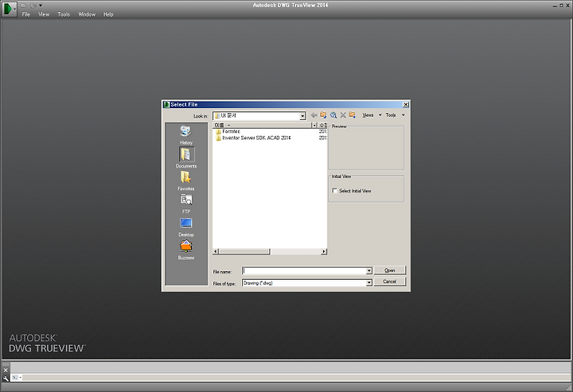Click scroll right arrow of file list

324,251
